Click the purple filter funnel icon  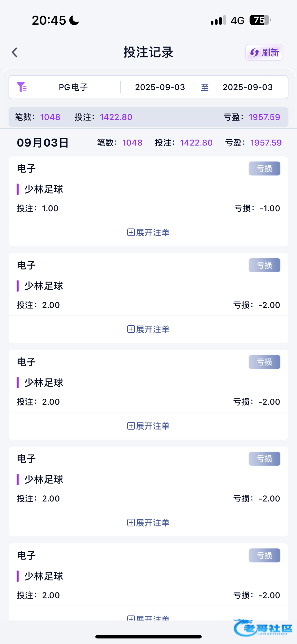pos(21,87)
